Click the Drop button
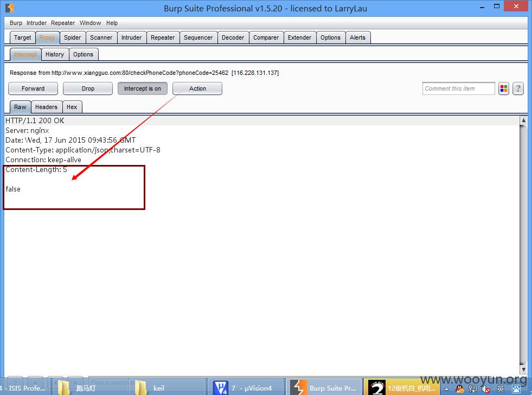The width and height of the screenshot is (532, 395). (x=88, y=88)
